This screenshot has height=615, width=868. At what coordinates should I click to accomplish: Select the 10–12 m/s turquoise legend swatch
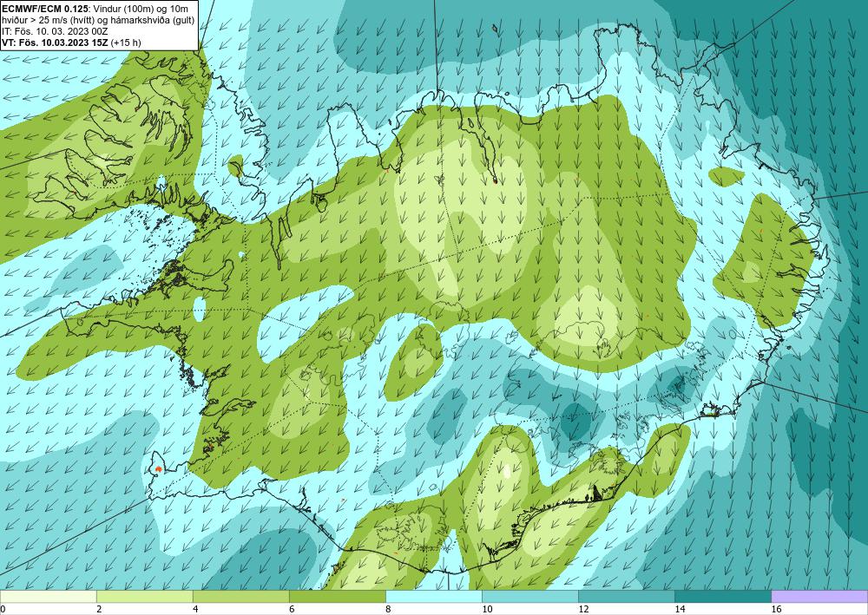[x=529, y=596]
